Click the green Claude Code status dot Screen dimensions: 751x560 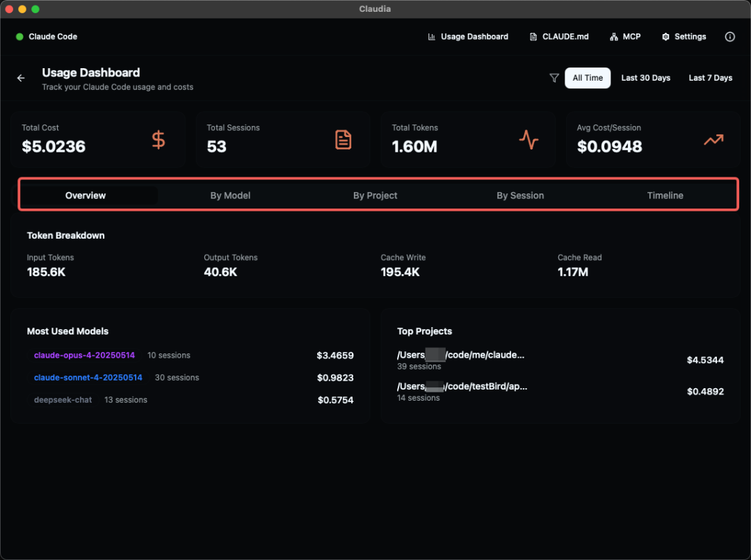tap(19, 37)
